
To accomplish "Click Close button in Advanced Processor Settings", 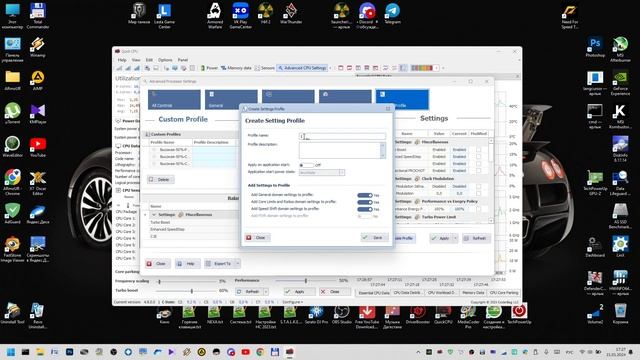I will pyautogui.click(x=157, y=264).
